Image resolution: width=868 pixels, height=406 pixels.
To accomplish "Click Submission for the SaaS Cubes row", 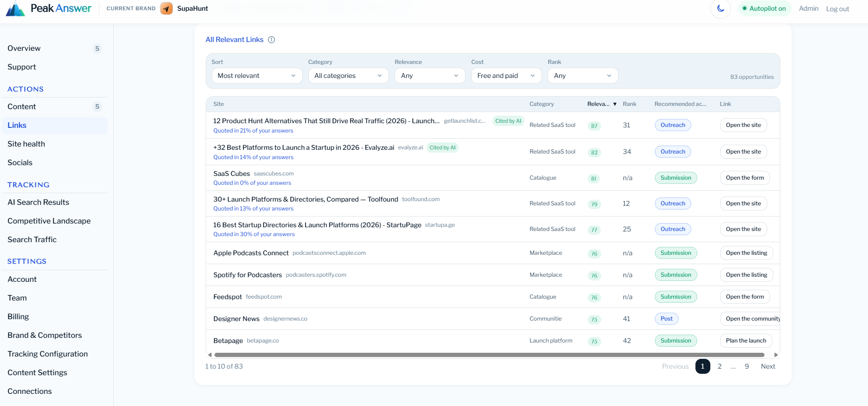I will click(676, 178).
